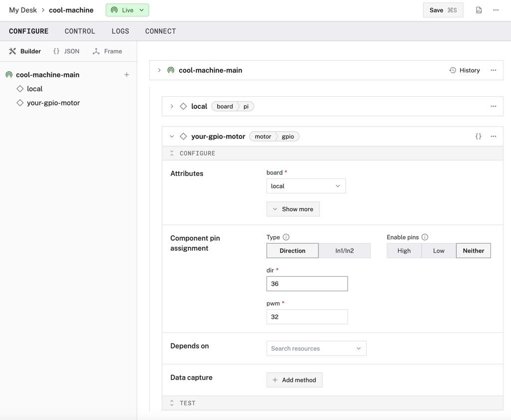The height and width of the screenshot is (420, 511).
Task: Switch to the CONTROL tab
Action: click(80, 31)
